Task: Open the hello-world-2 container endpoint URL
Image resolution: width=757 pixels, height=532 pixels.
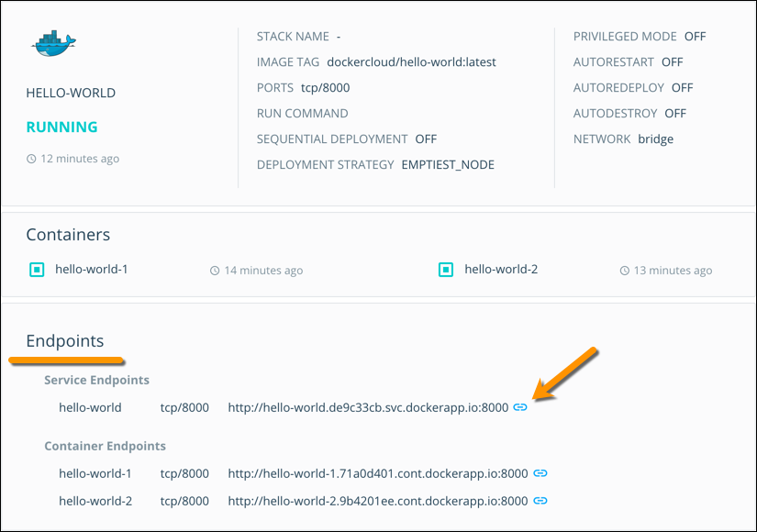Action: [x=377, y=501]
